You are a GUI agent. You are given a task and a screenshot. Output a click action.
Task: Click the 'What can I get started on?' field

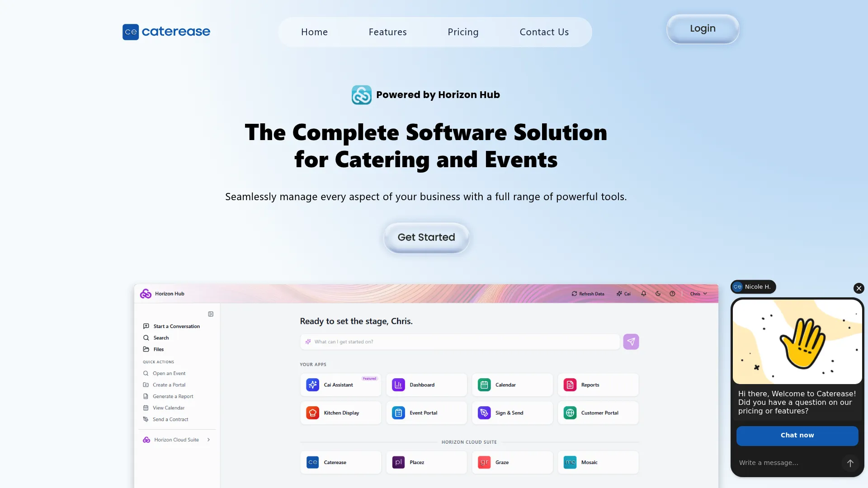(x=460, y=342)
